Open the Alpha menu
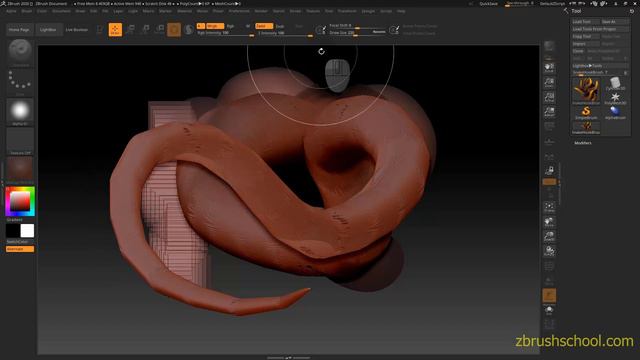The width and height of the screenshot is (640, 360). tap(11, 11)
